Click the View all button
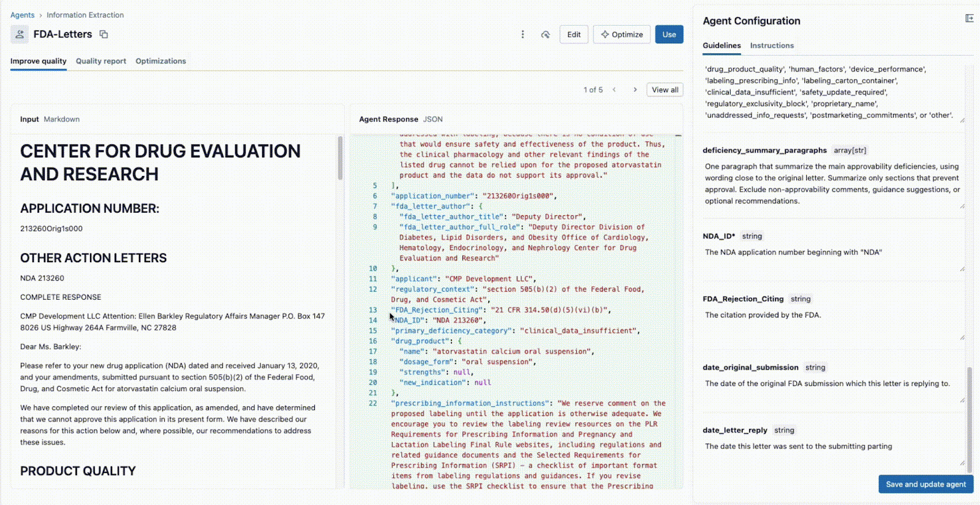This screenshot has width=980, height=505. point(665,89)
